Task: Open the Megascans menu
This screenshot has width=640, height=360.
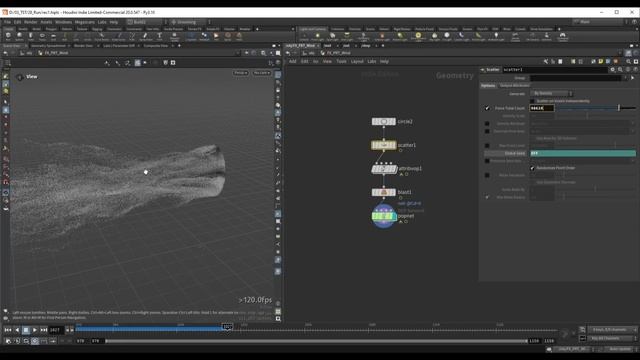Action: [84, 22]
